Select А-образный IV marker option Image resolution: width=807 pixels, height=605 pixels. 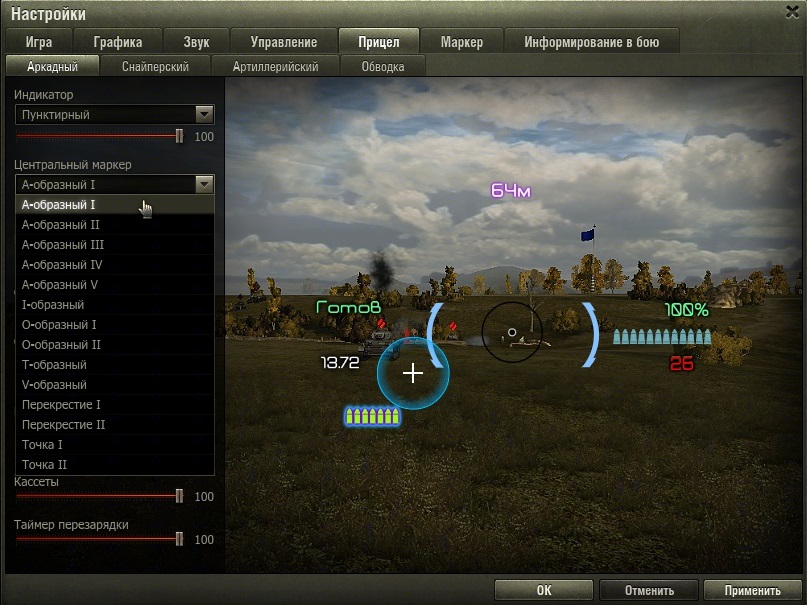coord(115,265)
